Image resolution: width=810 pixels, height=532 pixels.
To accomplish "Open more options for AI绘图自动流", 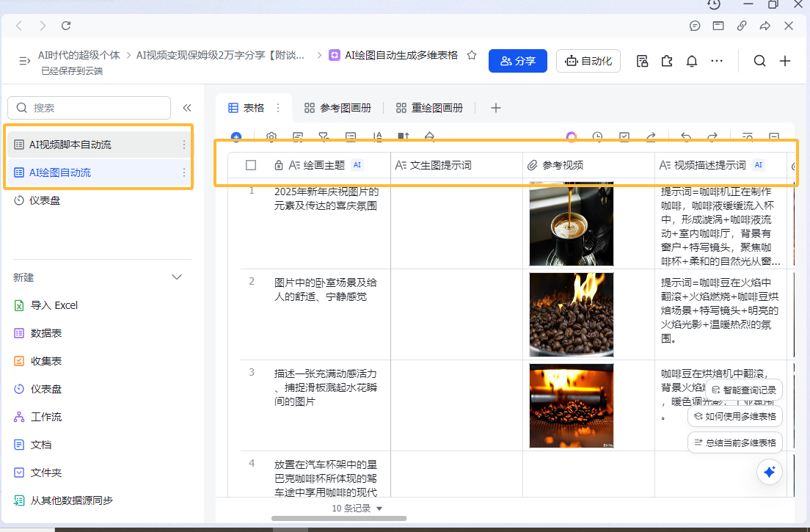I will click(x=184, y=172).
